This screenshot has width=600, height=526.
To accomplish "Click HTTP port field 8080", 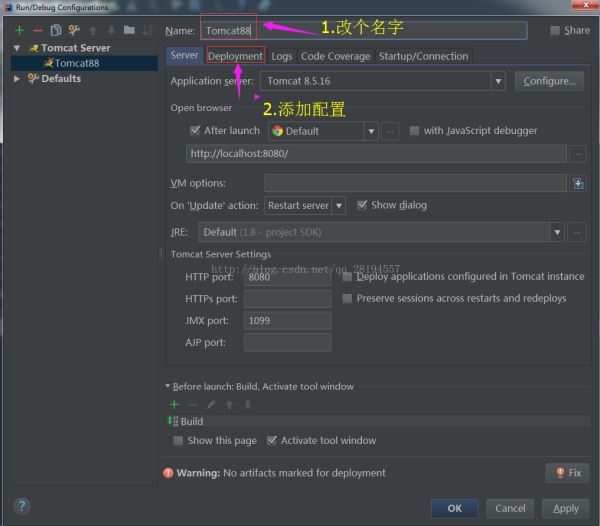I will [x=288, y=277].
